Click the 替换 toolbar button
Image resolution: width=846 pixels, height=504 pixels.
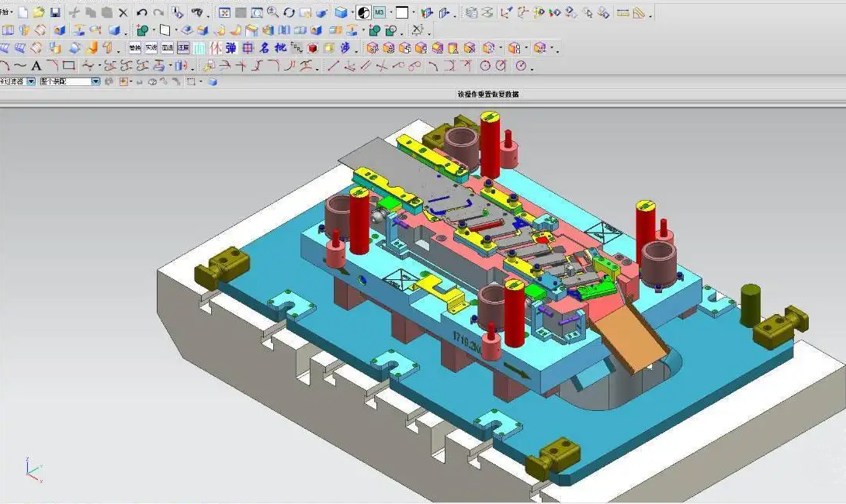pyautogui.click(x=135, y=48)
